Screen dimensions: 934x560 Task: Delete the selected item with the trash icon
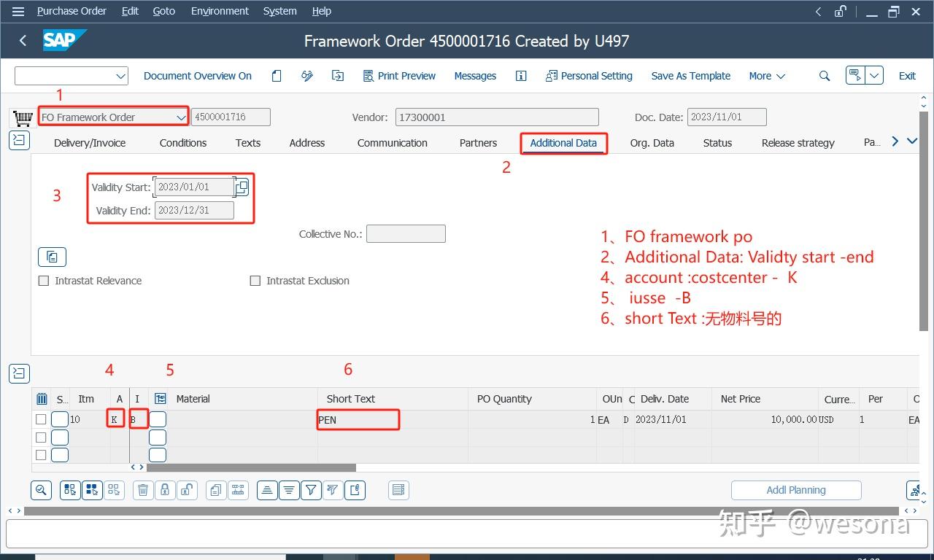[143, 490]
